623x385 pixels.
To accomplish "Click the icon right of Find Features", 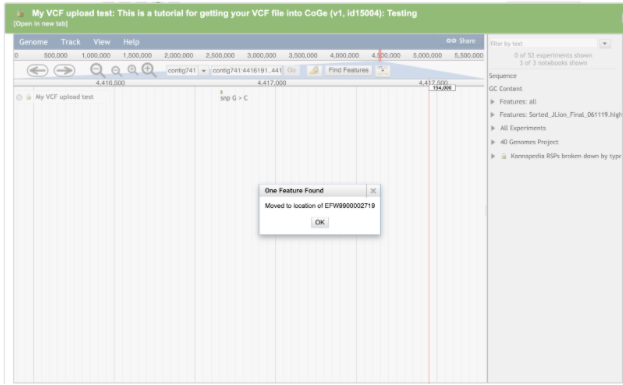I will click(383, 70).
